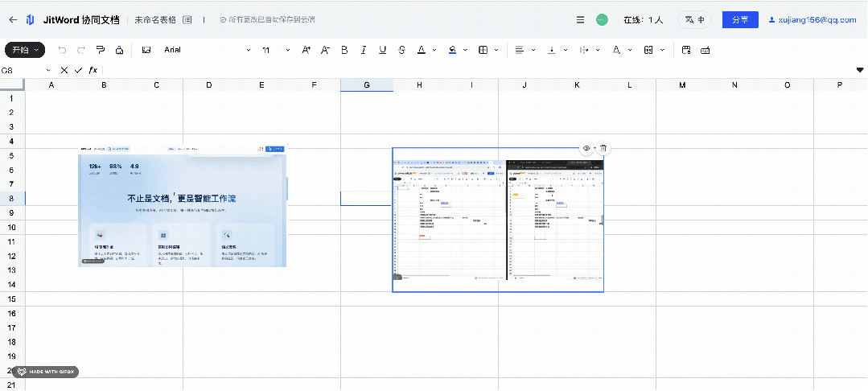Activate the paint format tool
This screenshot has width=868, height=391.
coord(101,50)
